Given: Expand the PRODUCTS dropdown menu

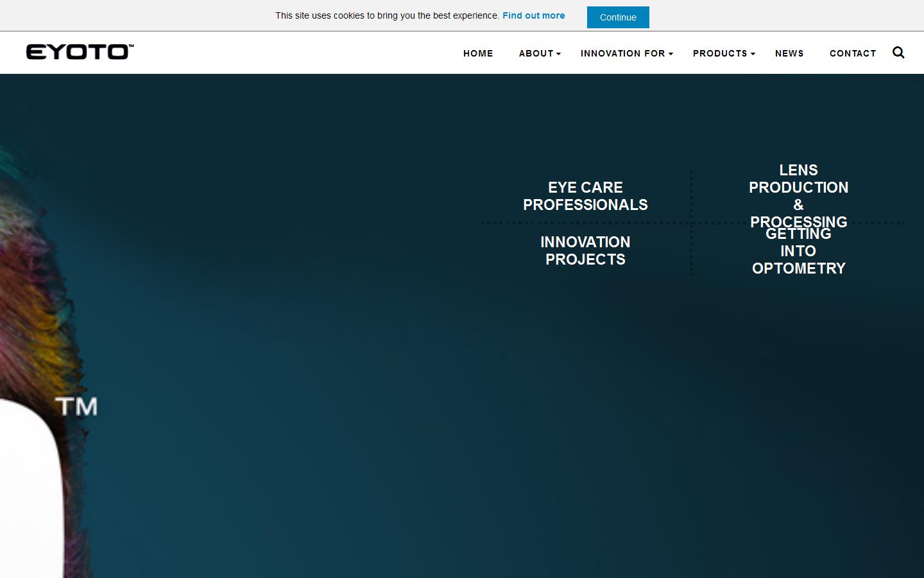Looking at the screenshot, I should pos(720,54).
